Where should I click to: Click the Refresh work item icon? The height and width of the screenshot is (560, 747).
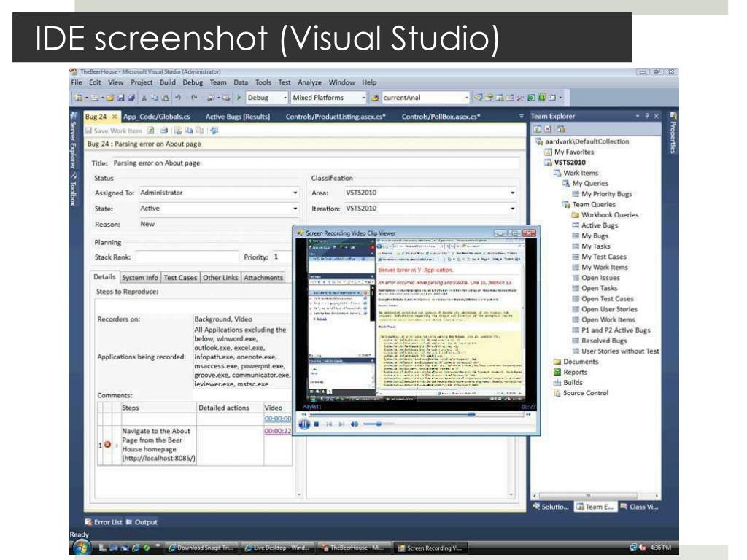150,131
